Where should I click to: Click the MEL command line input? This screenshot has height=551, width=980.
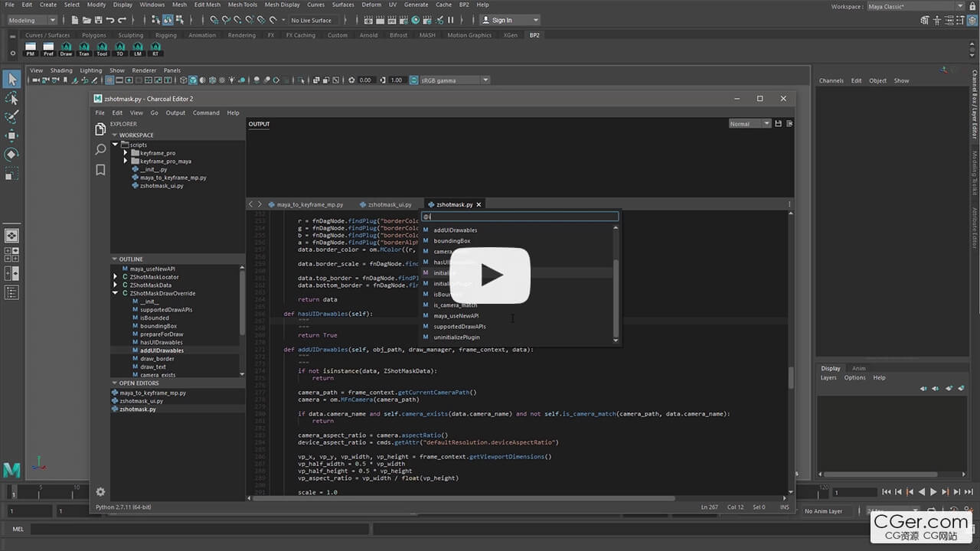pos(200,529)
